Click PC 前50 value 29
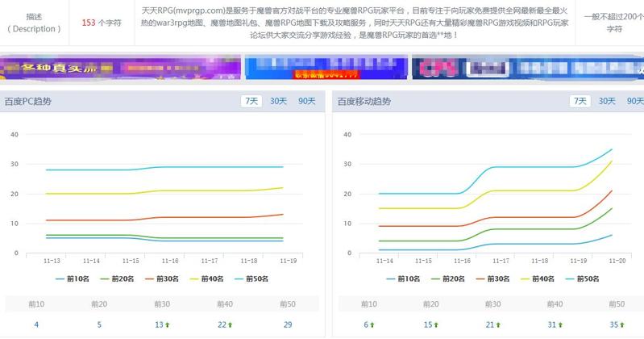The image size is (644, 339). click(x=288, y=324)
